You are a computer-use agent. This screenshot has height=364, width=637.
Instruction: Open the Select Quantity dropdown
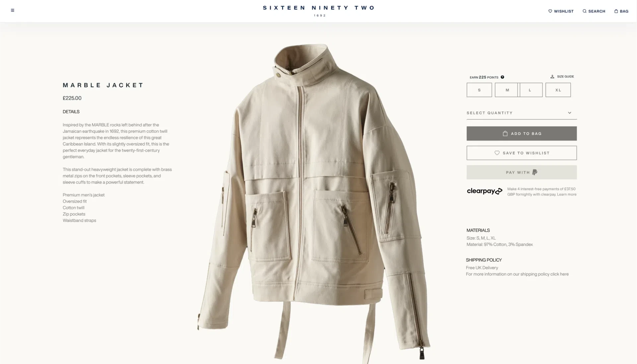[522, 113]
